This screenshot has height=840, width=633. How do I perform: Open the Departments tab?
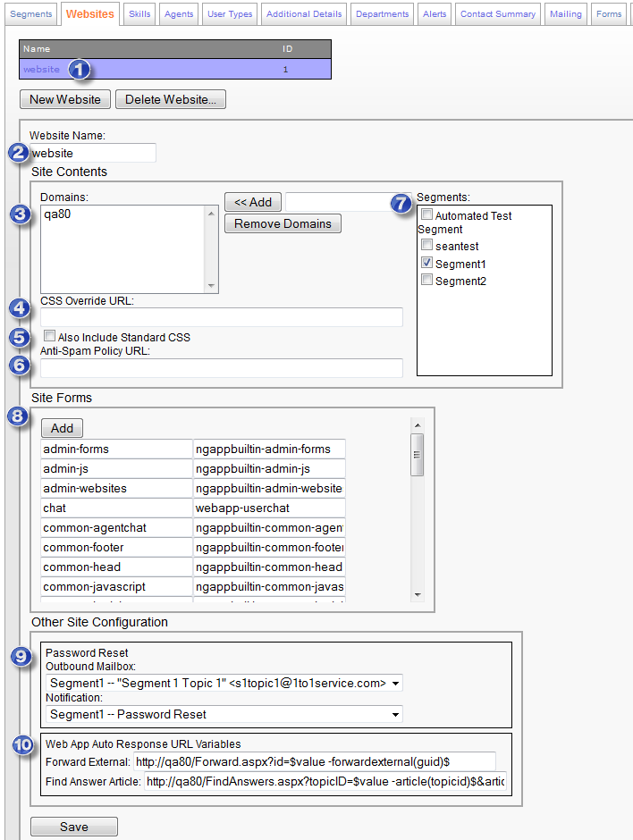383,14
